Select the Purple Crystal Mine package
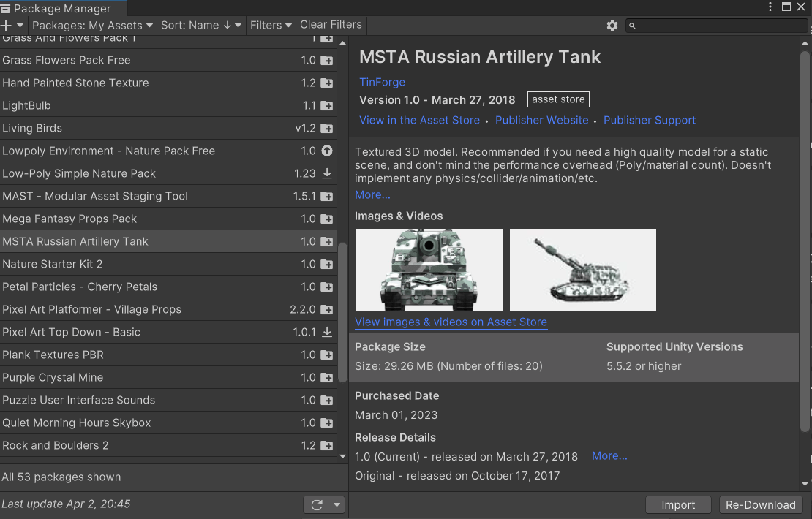812x519 pixels. (168, 378)
